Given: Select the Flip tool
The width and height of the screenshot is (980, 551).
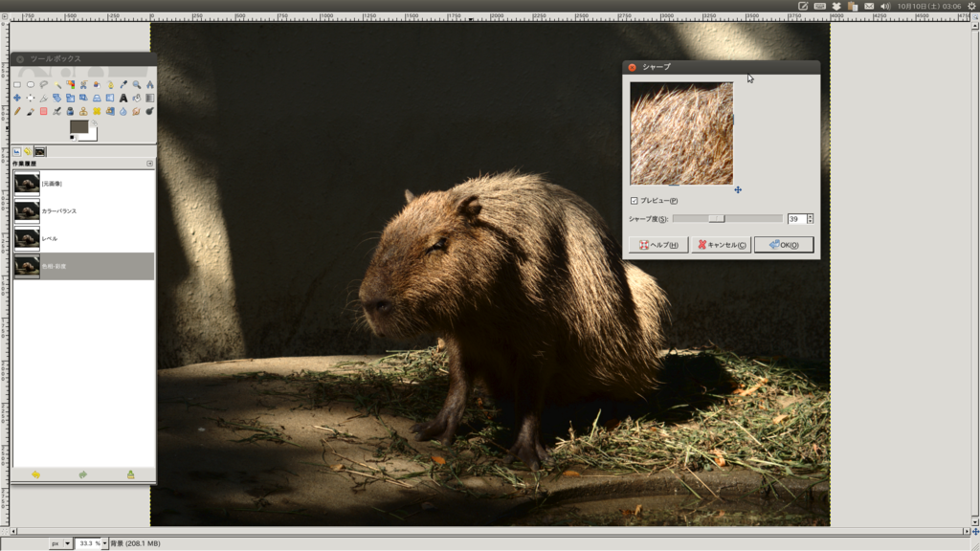Looking at the screenshot, I should pyautogui.click(x=110, y=99).
